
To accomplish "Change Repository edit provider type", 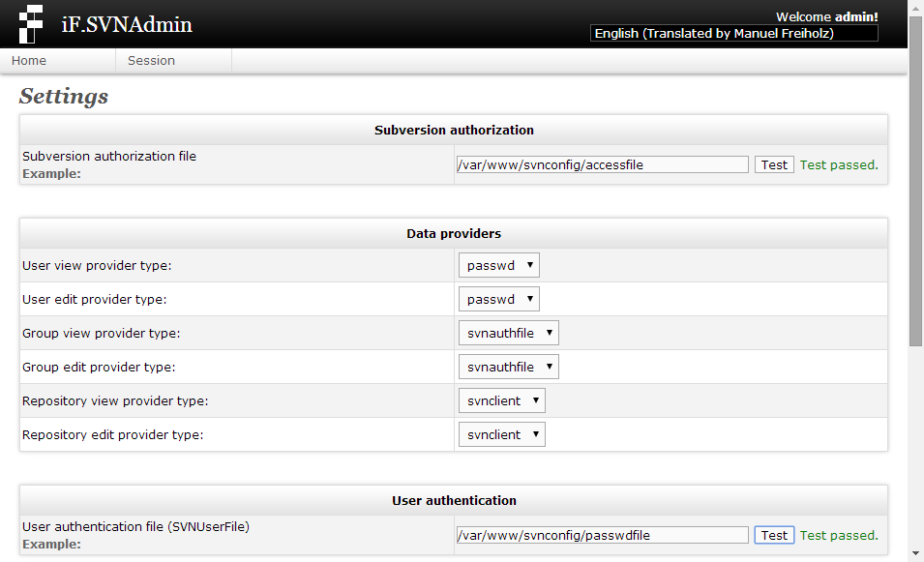I will 502,434.
